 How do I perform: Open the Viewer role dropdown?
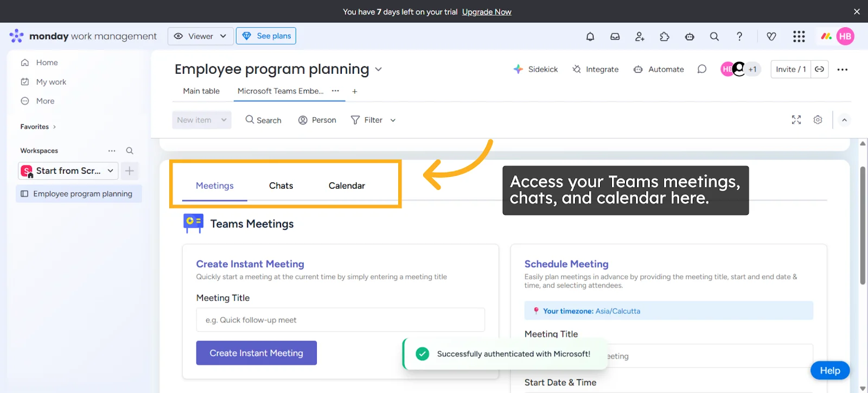(x=200, y=36)
